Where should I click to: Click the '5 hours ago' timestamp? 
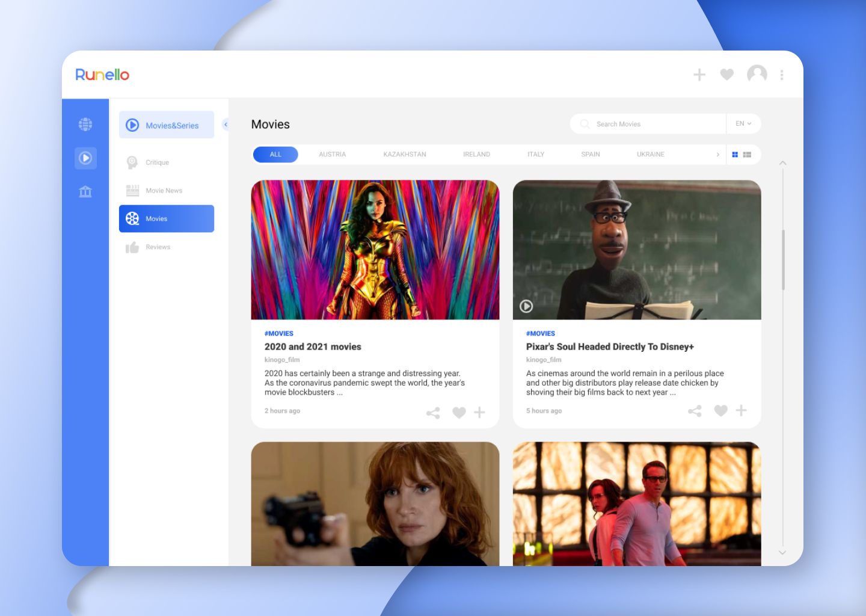pos(544,411)
